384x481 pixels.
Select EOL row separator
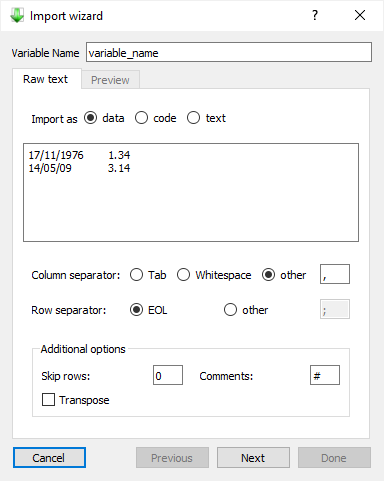(x=136, y=310)
